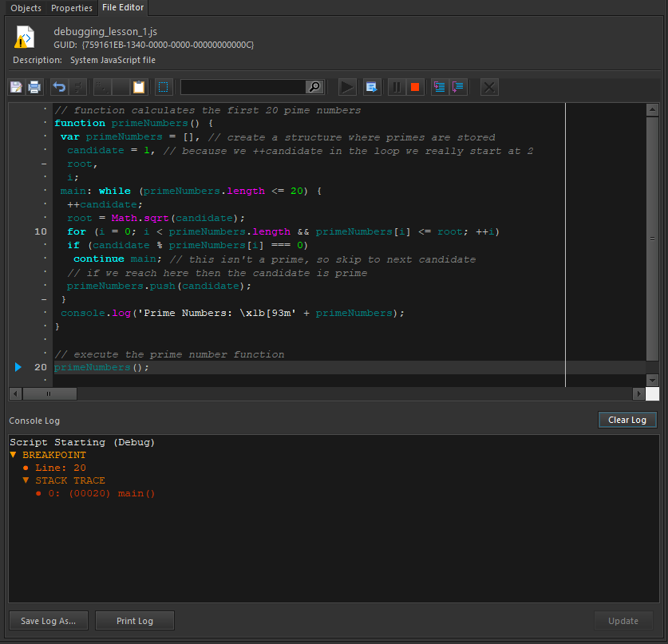Click the '0: (00020) main()' stack frame
The image size is (668, 644).
(101, 493)
